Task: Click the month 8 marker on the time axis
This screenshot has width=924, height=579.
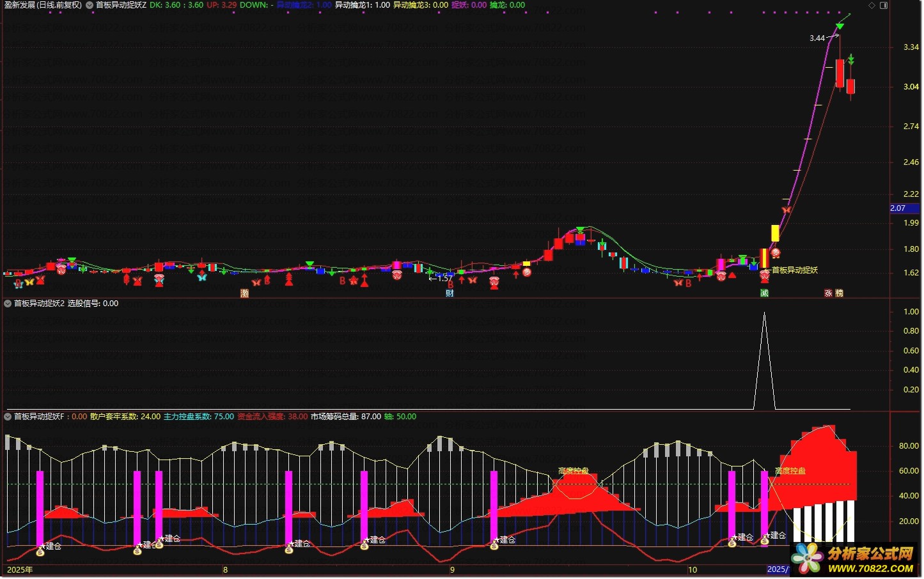Action: 225,569
